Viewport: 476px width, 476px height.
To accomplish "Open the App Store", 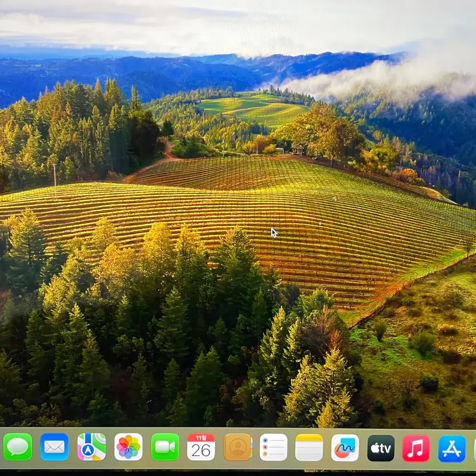I will 452,449.
